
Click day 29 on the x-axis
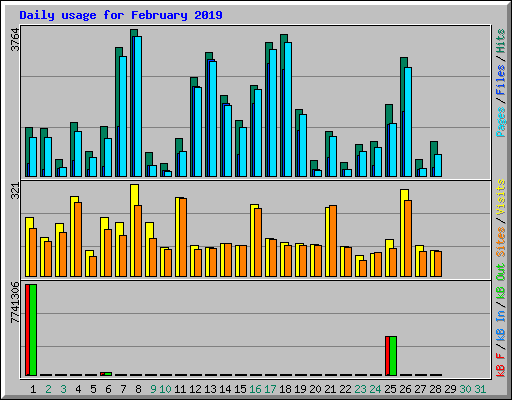click(450, 389)
